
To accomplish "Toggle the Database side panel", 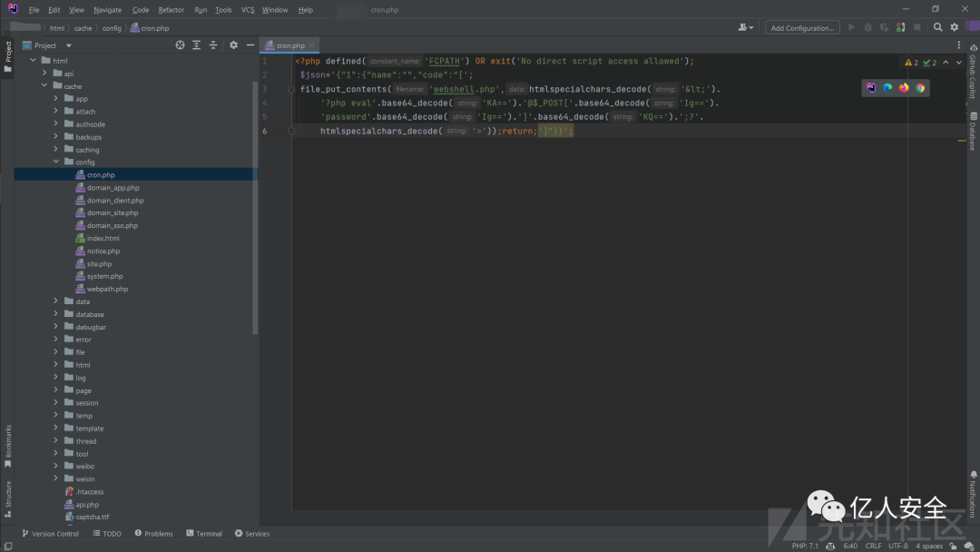I will (973, 132).
